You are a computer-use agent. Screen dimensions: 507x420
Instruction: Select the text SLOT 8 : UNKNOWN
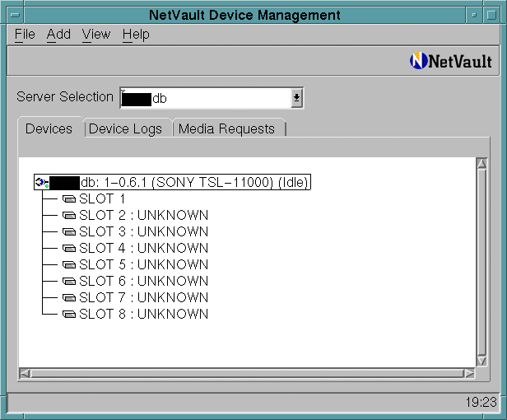coord(143,315)
